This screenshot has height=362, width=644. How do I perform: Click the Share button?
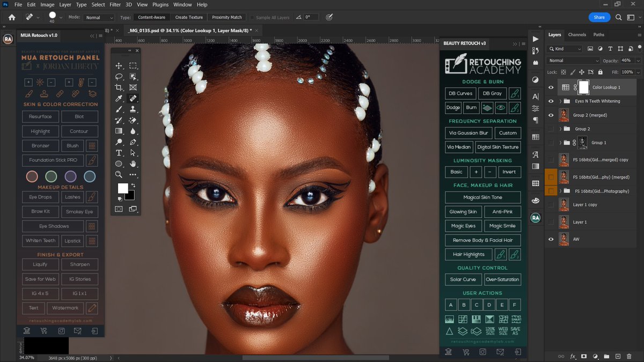coord(599,17)
